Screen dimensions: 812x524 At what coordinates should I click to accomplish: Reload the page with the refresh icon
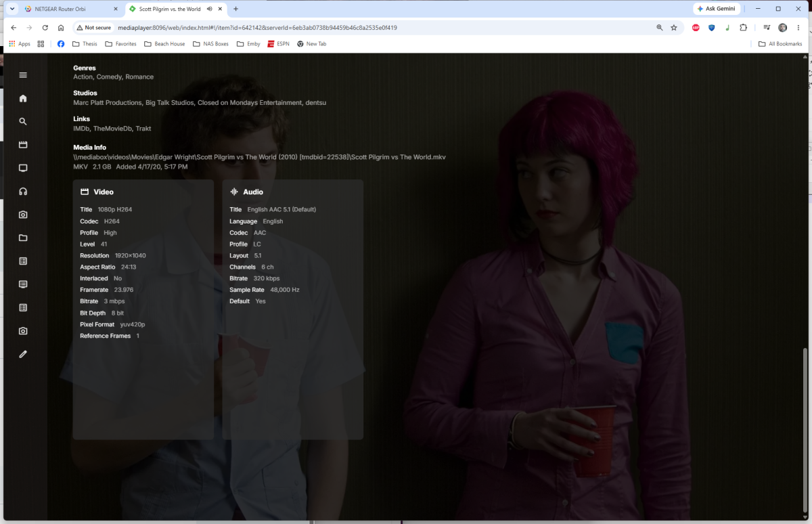[x=45, y=28]
